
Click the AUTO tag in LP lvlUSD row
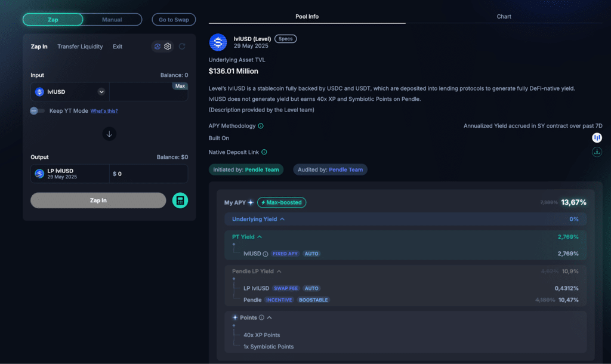click(x=311, y=288)
